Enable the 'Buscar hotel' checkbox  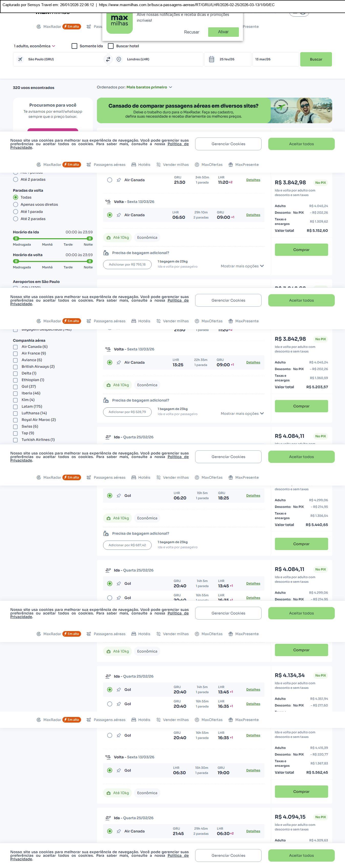coord(111,46)
